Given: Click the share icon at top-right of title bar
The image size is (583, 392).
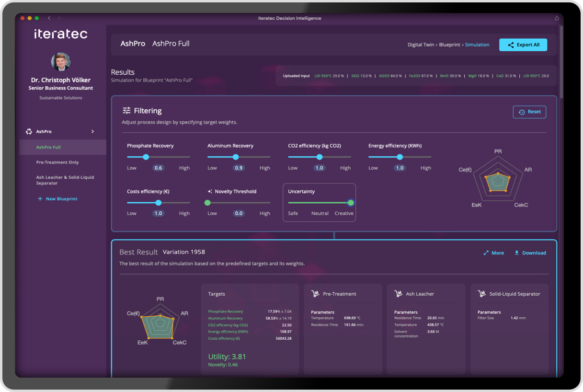Looking at the screenshot, I should (x=557, y=18).
